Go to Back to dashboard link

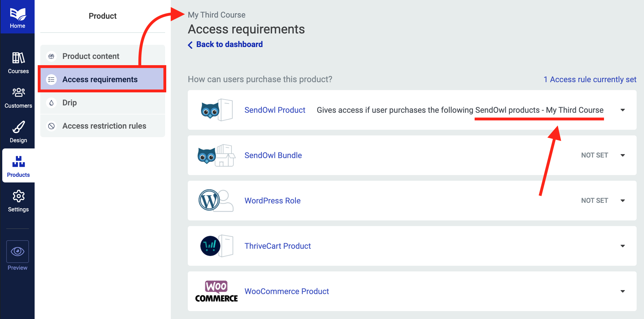click(x=229, y=44)
